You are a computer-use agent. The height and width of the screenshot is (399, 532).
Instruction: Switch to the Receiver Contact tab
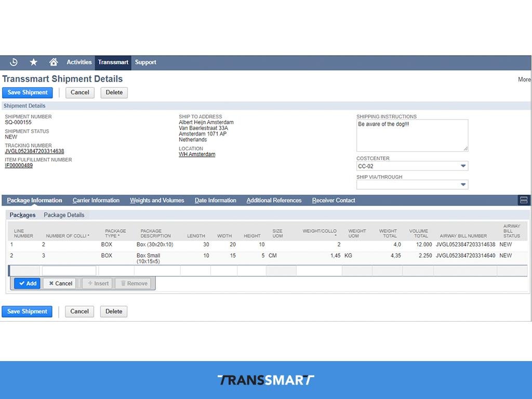334,201
